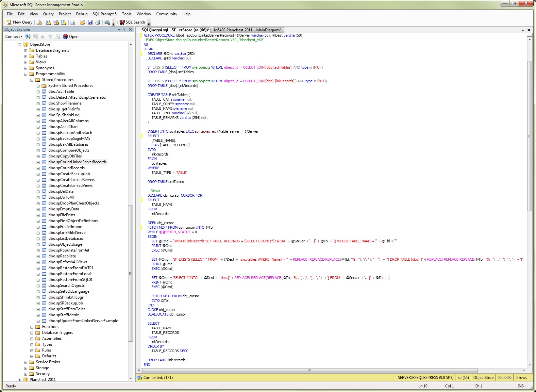Open the Query menu
536x392 pixels.
(x=48, y=14)
